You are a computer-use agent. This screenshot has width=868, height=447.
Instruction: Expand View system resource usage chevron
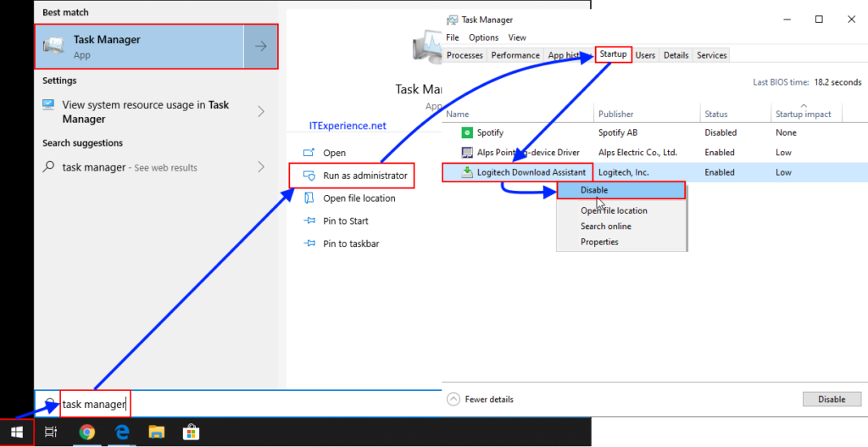click(261, 111)
